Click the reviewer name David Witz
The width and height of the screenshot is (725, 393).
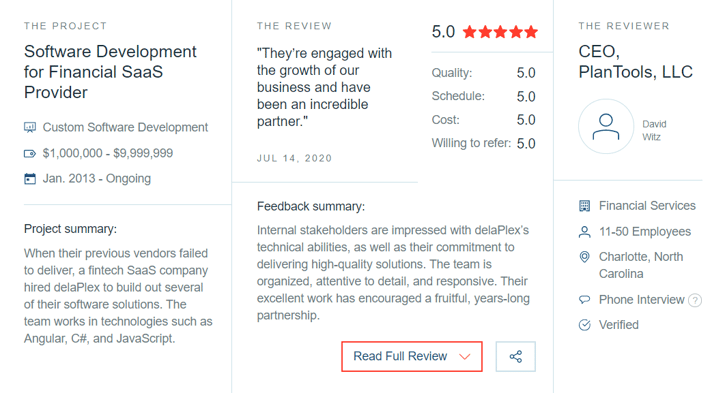[654, 130]
